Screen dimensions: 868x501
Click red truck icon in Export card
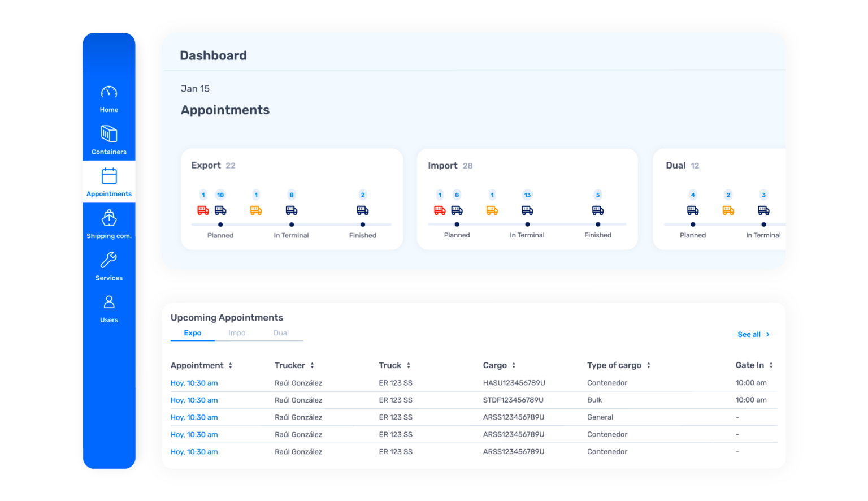(203, 210)
